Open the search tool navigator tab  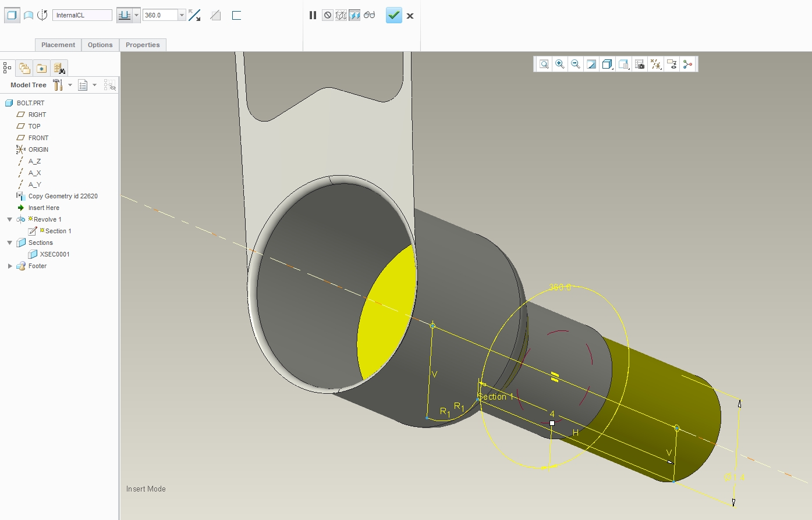click(x=59, y=68)
